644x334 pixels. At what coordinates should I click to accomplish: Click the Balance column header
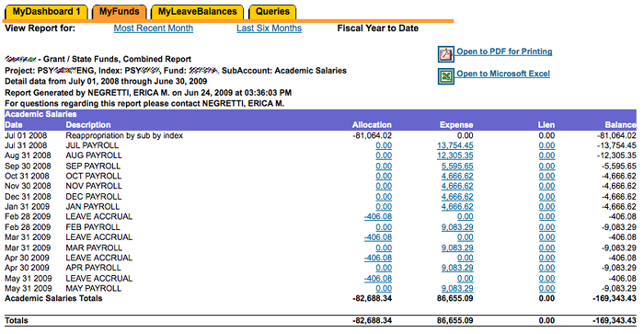[621, 125]
